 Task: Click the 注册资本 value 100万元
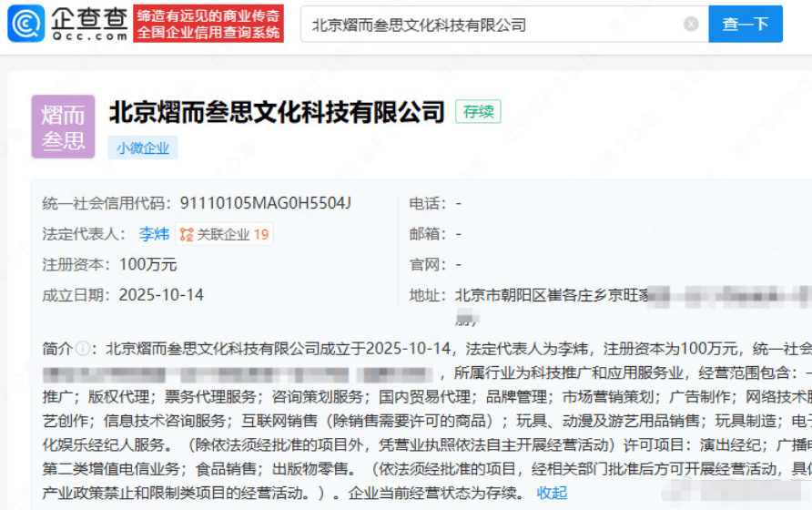point(147,265)
